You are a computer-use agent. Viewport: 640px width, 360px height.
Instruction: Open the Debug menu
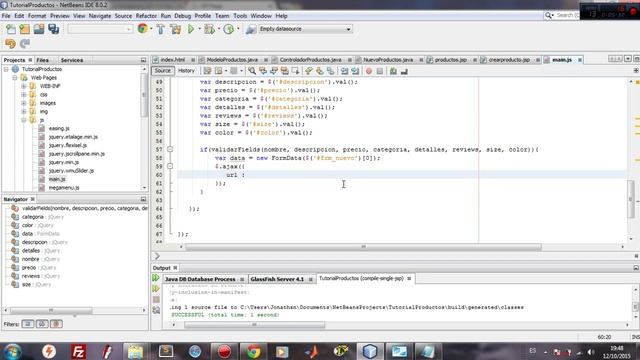click(x=182, y=16)
